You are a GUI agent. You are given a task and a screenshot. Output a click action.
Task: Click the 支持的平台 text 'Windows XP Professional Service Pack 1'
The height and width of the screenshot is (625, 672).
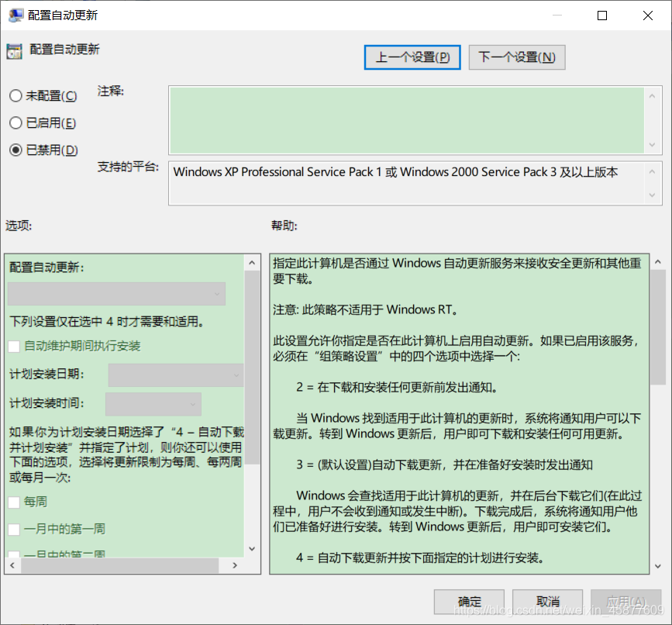277,172
